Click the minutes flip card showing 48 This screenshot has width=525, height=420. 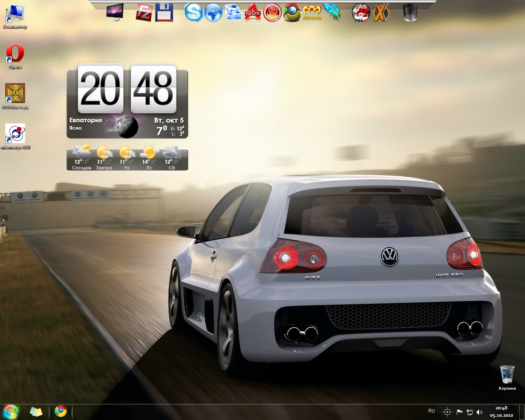tap(153, 88)
